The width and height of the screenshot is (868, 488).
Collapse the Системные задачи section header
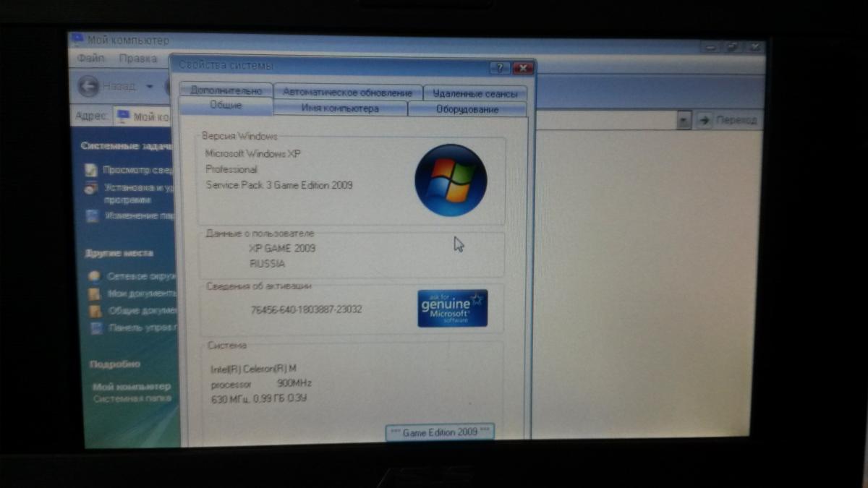click(x=127, y=145)
